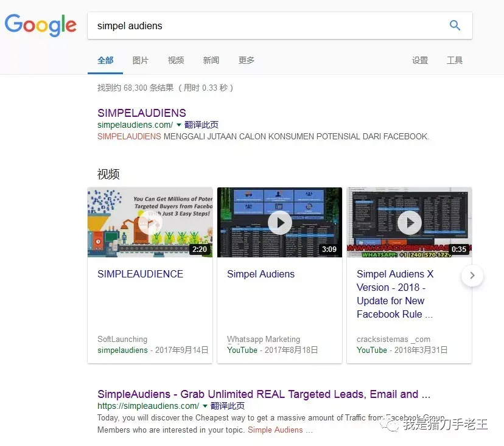
Task: Click 翻译此页 for simpelaudiens.com result
Action: pos(201,125)
